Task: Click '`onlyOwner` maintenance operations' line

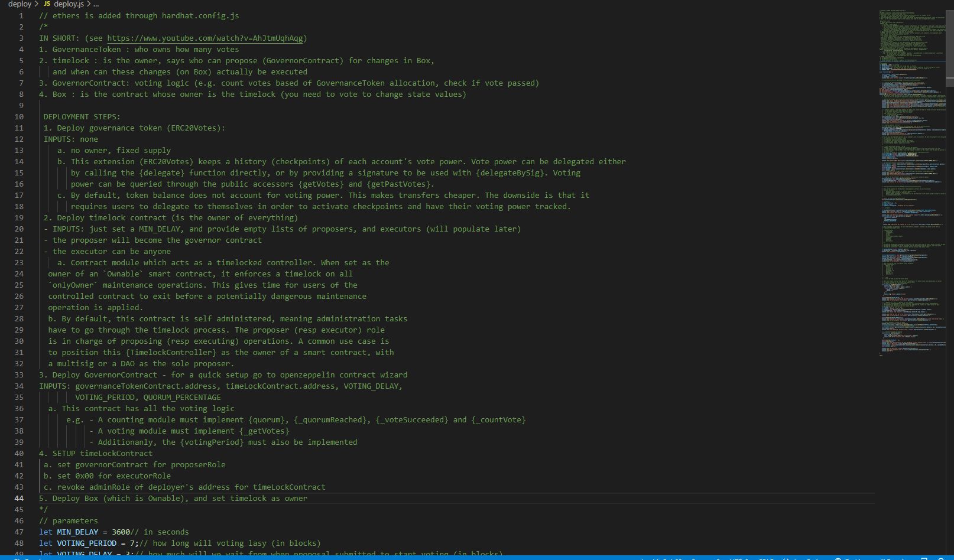Action: pos(203,285)
